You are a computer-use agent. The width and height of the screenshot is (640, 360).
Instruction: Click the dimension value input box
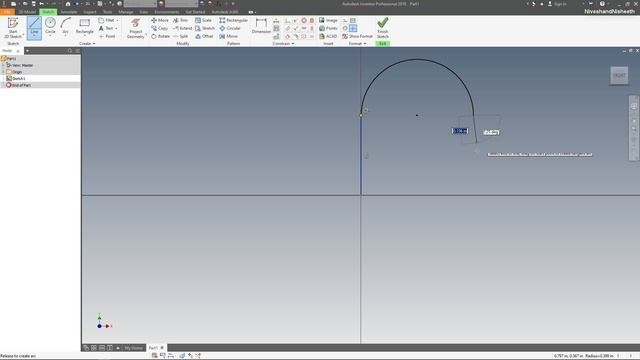click(460, 131)
